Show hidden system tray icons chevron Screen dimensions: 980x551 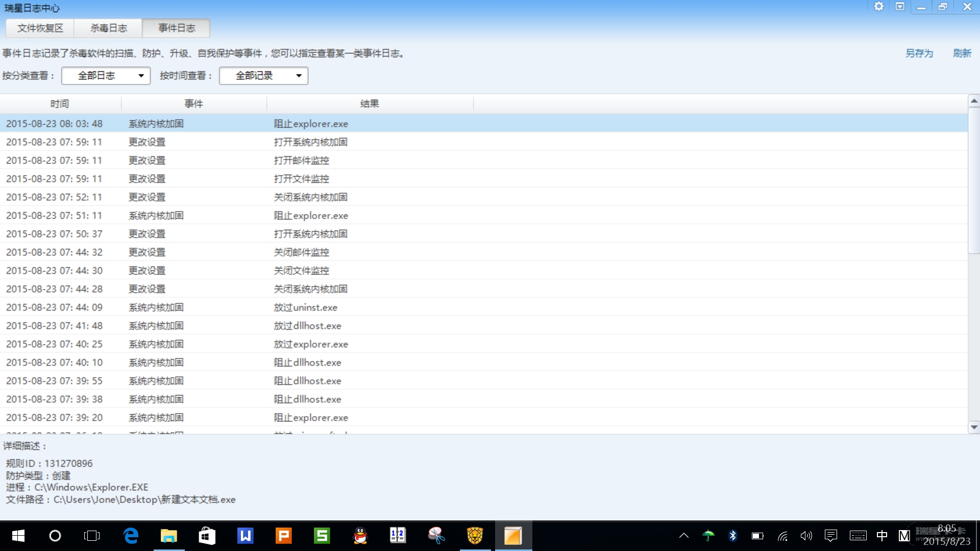click(x=683, y=536)
